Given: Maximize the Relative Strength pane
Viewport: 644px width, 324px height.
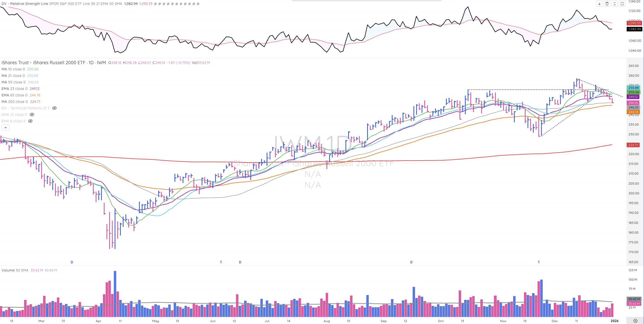Looking at the screenshot, I should click(622, 4).
